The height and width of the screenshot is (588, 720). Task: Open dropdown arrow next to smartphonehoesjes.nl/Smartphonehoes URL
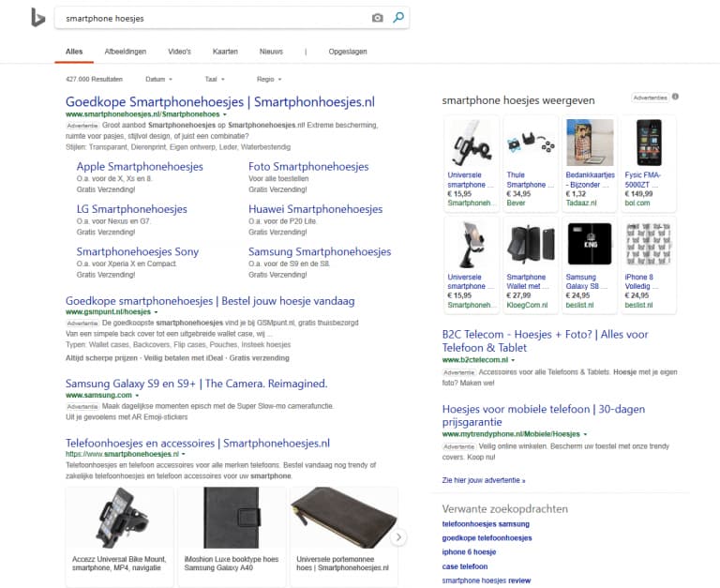(x=225, y=114)
